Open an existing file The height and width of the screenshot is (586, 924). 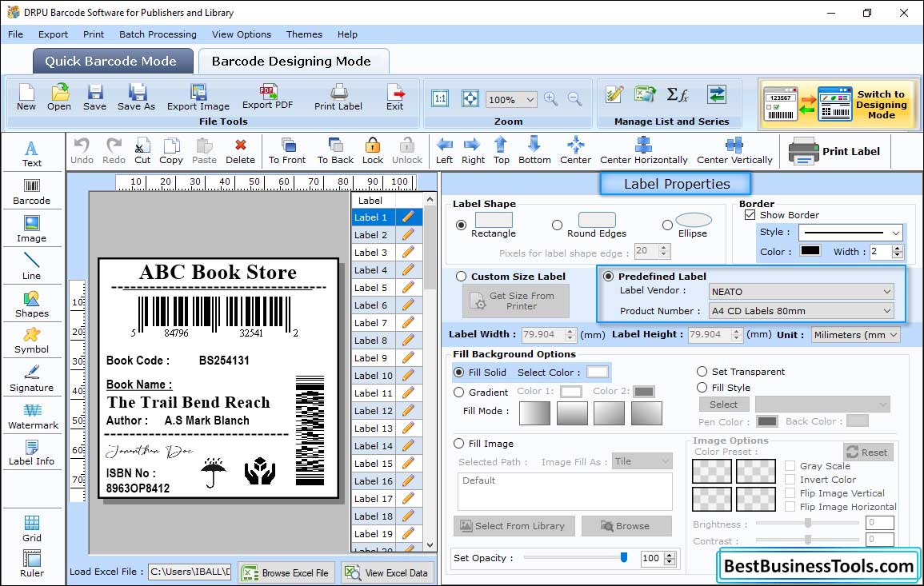pos(59,98)
